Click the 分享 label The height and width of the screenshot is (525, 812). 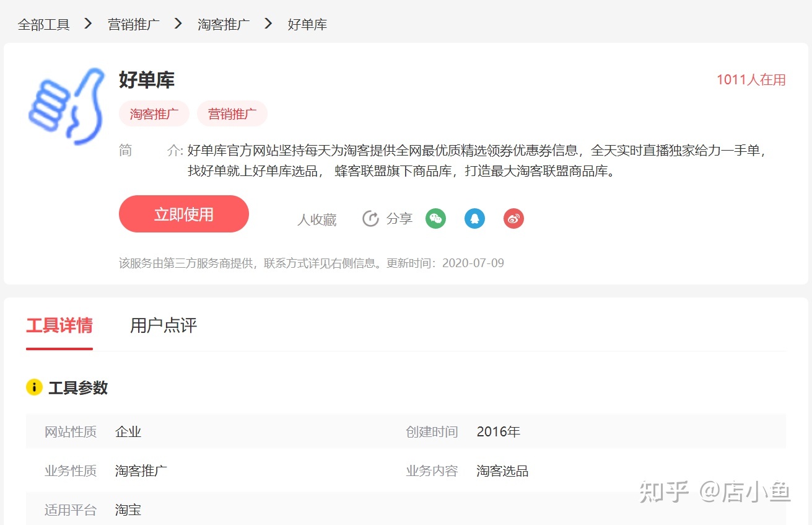point(399,218)
